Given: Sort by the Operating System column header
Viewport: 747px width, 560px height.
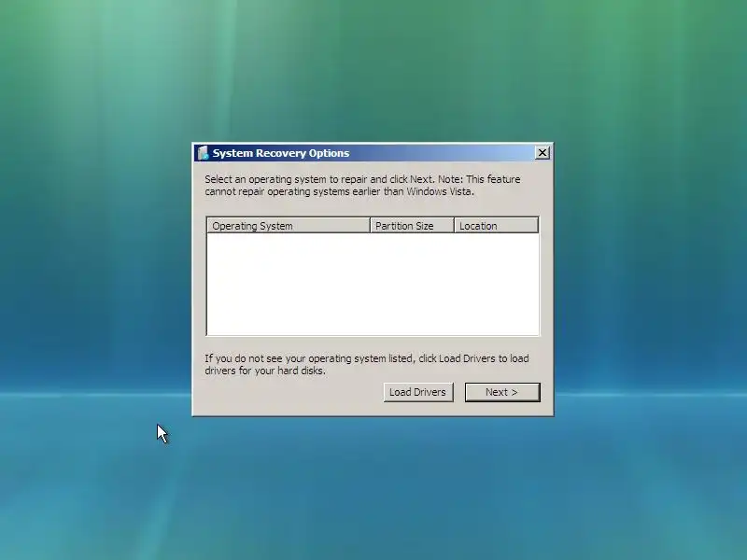Looking at the screenshot, I should pos(289,225).
